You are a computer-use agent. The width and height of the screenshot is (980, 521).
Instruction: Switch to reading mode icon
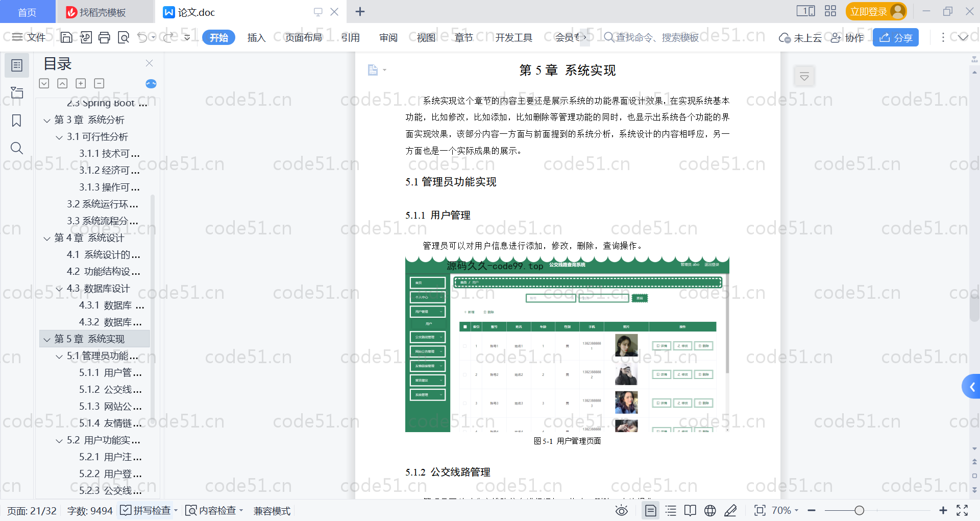(x=690, y=510)
